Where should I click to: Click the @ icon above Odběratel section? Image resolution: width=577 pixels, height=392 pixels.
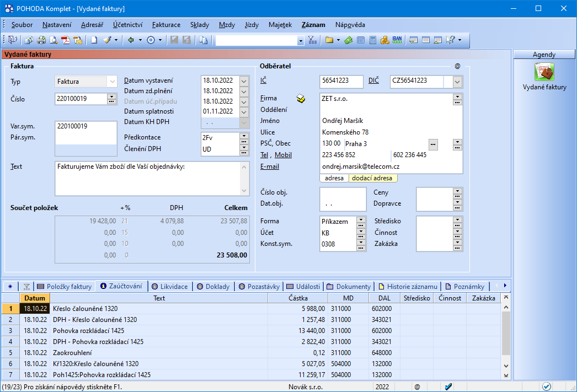[457, 66]
